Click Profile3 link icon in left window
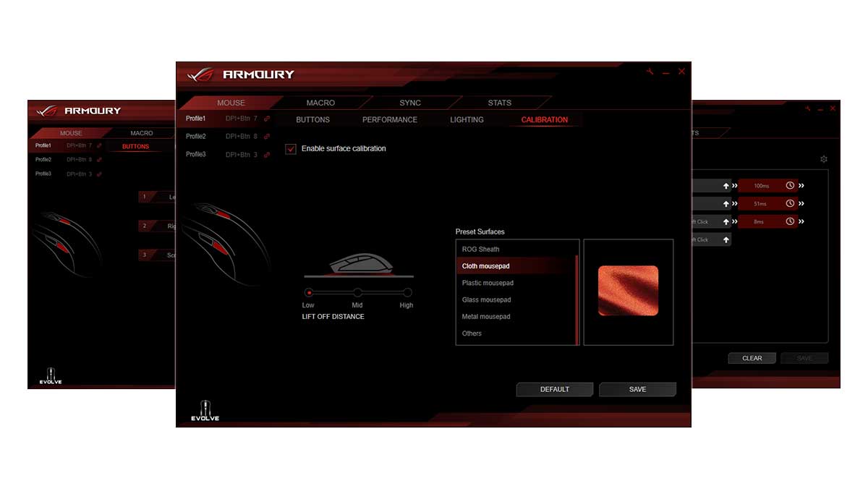This screenshot has width=868, height=489. 99,174
